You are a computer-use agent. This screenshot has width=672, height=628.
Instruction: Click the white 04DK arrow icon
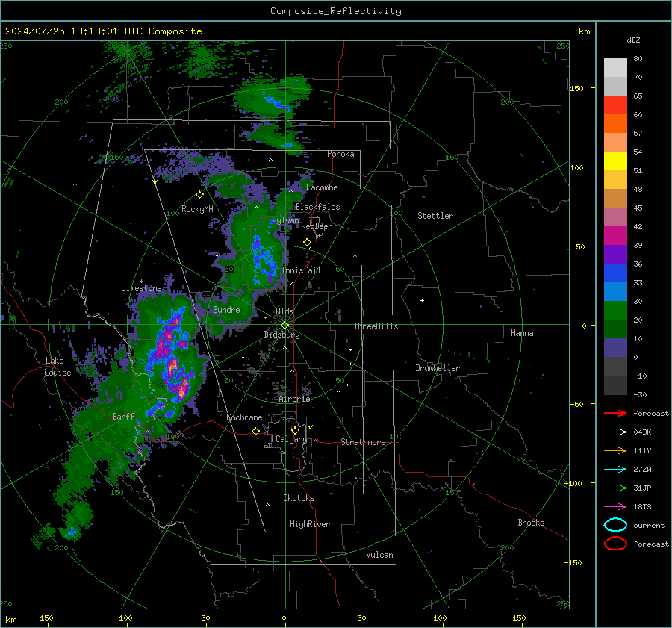(x=615, y=432)
